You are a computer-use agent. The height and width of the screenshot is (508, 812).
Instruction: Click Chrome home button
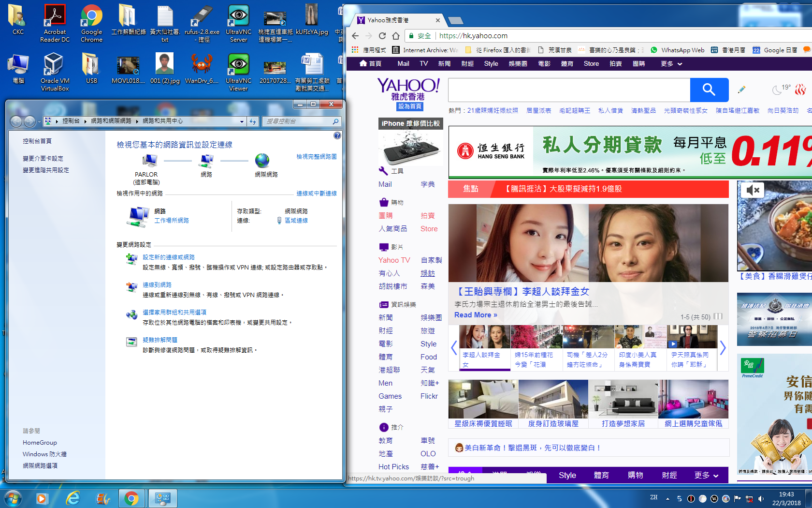[x=396, y=36]
